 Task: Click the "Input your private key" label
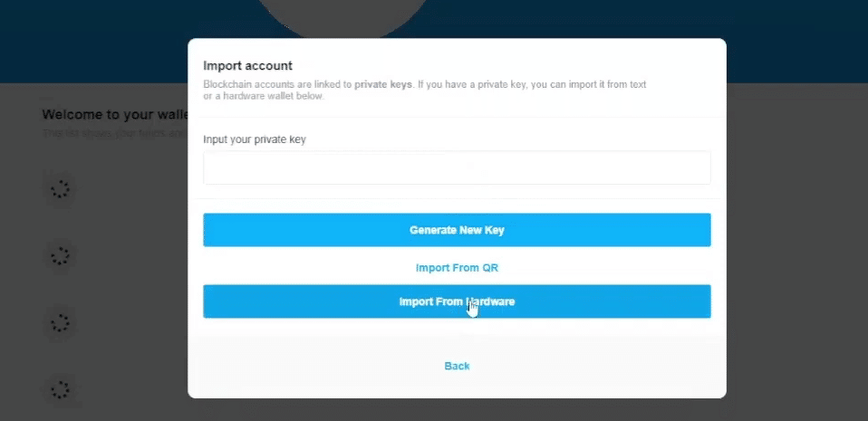[255, 139]
